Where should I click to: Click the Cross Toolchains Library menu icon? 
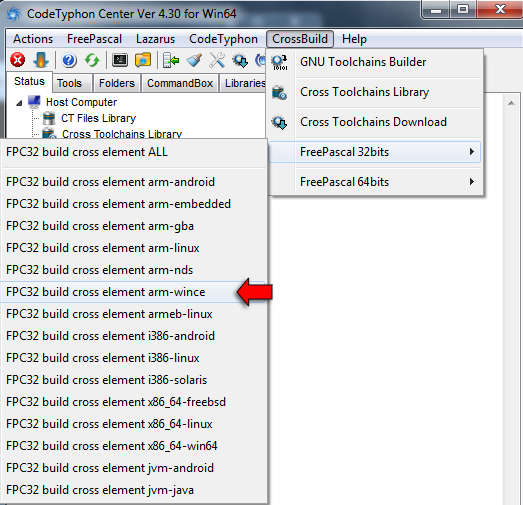[279, 92]
